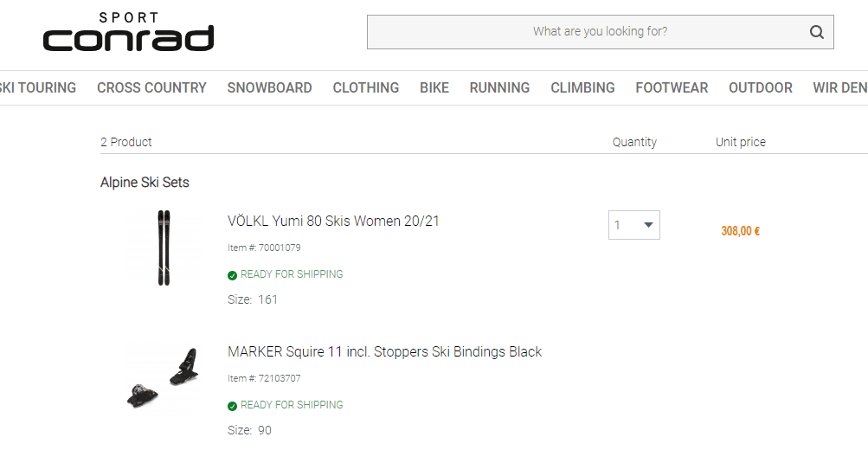This screenshot has width=868, height=450.
Task: Click the Sport Conrad logo
Action: 128,33
